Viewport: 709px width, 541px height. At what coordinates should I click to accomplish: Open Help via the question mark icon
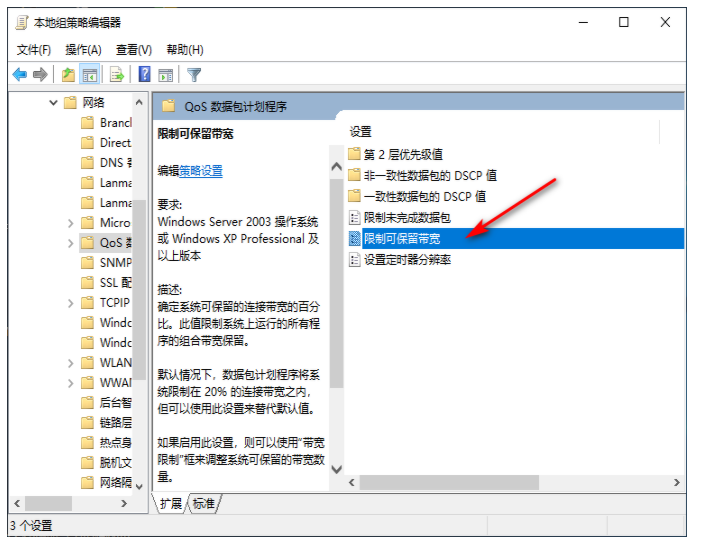click(144, 74)
